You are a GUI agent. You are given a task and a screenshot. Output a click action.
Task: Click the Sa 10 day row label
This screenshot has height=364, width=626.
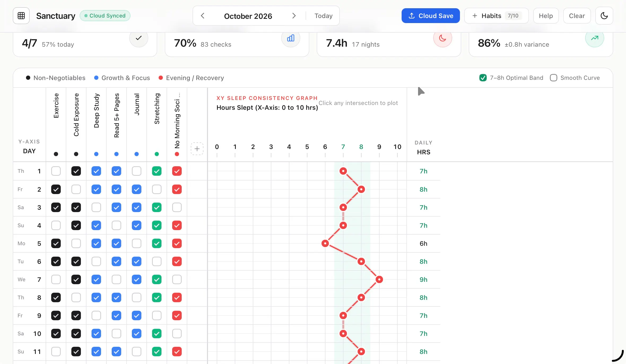click(x=29, y=334)
